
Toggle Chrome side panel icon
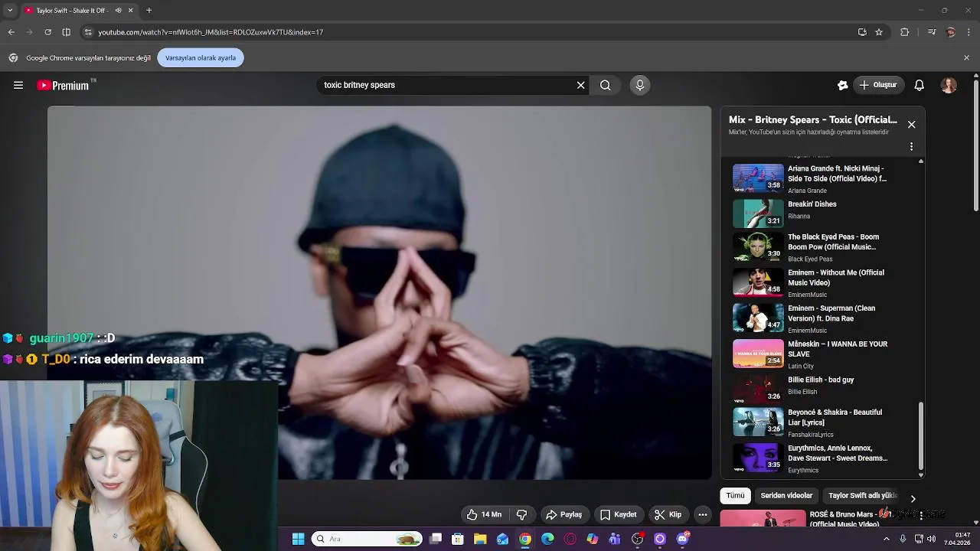(x=66, y=32)
